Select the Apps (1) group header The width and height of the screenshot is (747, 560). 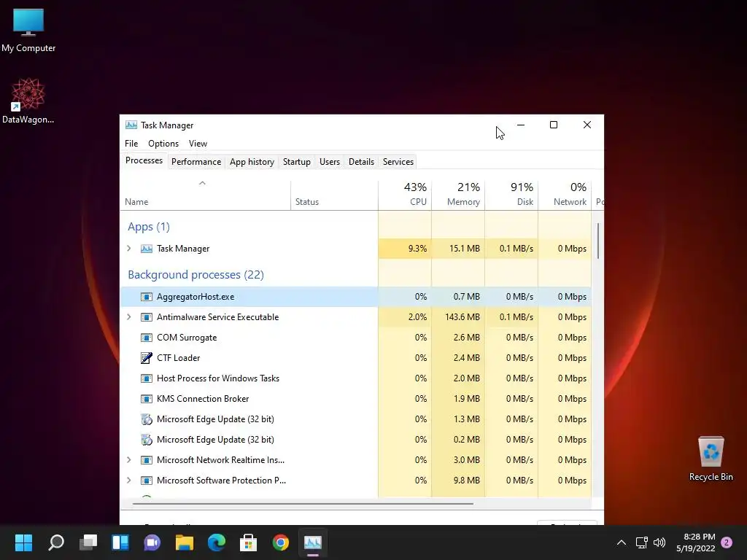coord(149,227)
